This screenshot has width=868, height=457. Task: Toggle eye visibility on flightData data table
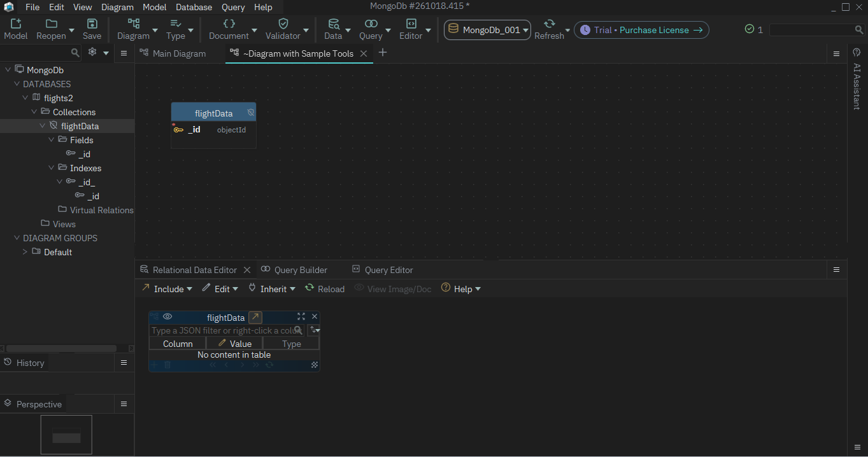point(167,316)
